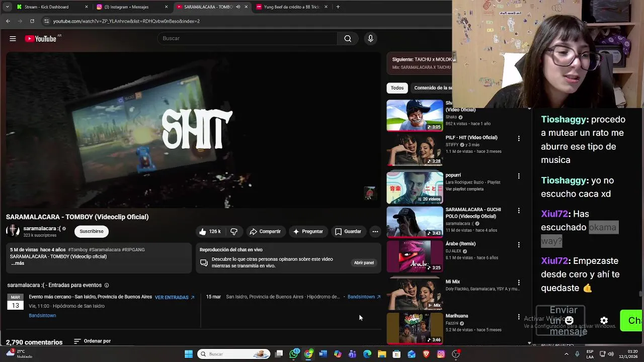Play the Shako Video Oficial thumbnail
Screen dimensions: 644x362
pos(415,116)
